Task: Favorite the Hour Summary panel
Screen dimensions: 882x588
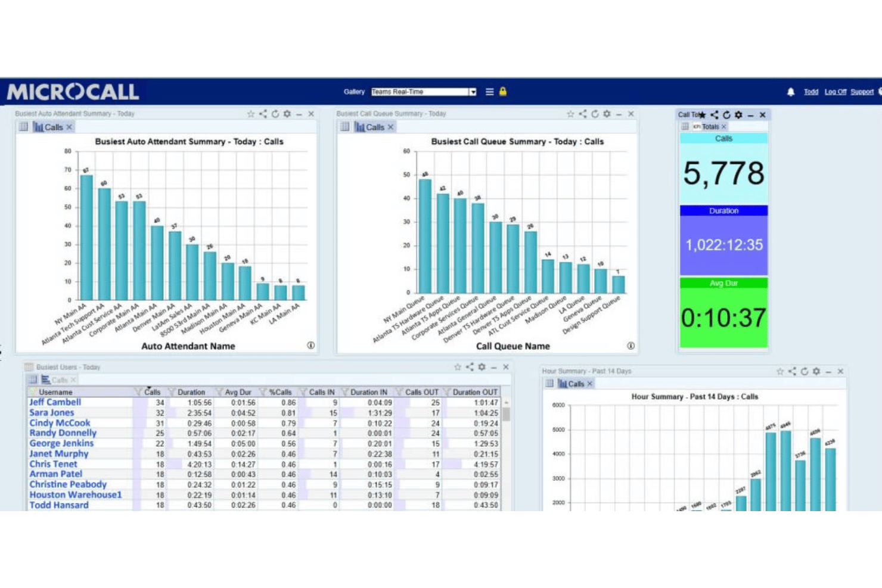Action: point(779,371)
